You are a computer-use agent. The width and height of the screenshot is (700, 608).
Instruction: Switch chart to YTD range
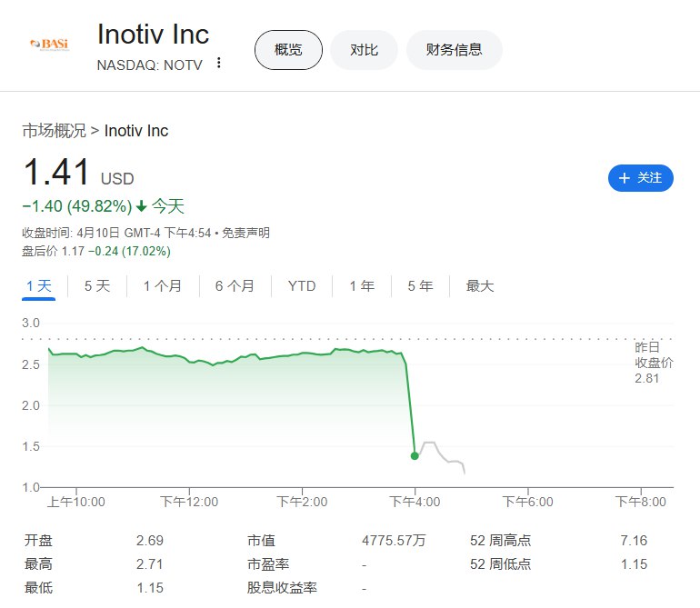(x=302, y=286)
